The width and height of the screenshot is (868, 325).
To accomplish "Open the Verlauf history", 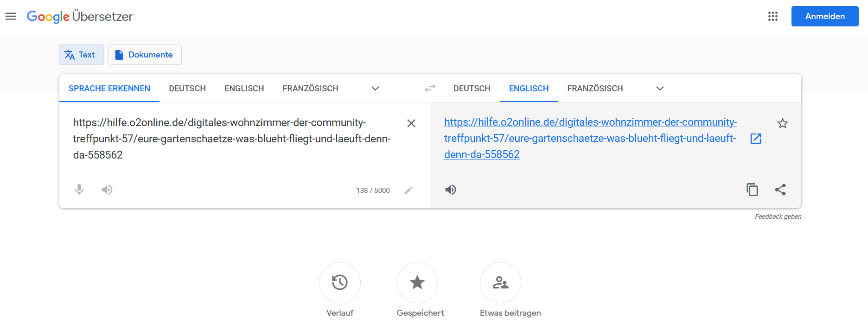I will pos(340,282).
